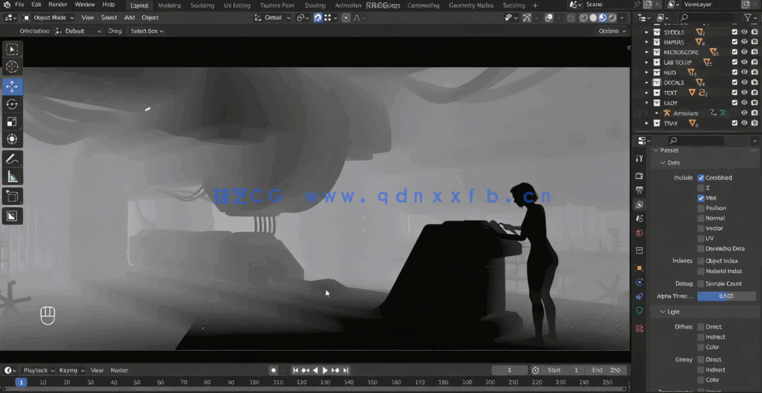The height and width of the screenshot is (393, 762).
Task: Open the View Layer properties tab
Action: [640, 205]
